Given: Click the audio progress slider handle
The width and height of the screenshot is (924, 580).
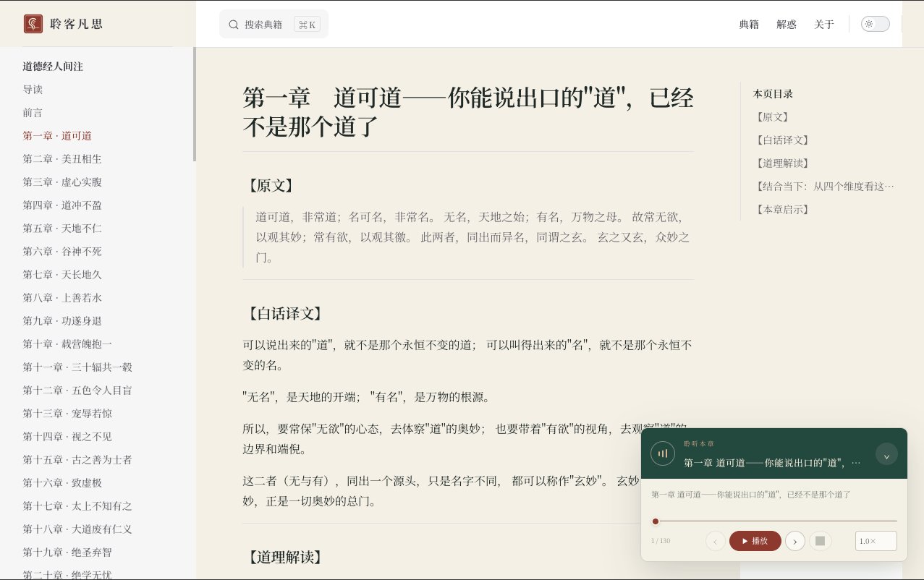Looking at the screenshot, I should pos(656,521).
